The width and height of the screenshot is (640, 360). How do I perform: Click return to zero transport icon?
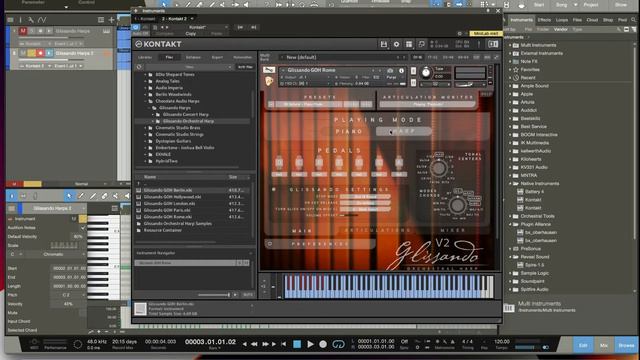pyautogui.click(x=284, y=344)
